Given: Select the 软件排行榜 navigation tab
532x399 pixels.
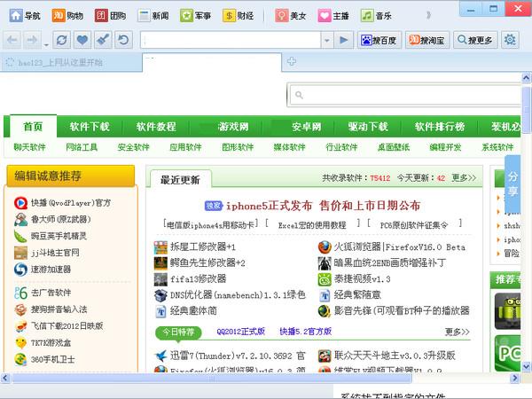Looking at the screenshot, I should click(440, 127).
